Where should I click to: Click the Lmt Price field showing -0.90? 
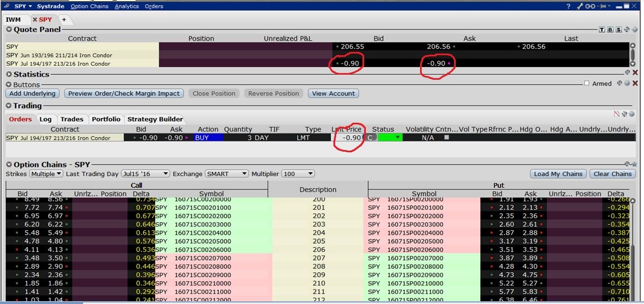tap(348, 138)
